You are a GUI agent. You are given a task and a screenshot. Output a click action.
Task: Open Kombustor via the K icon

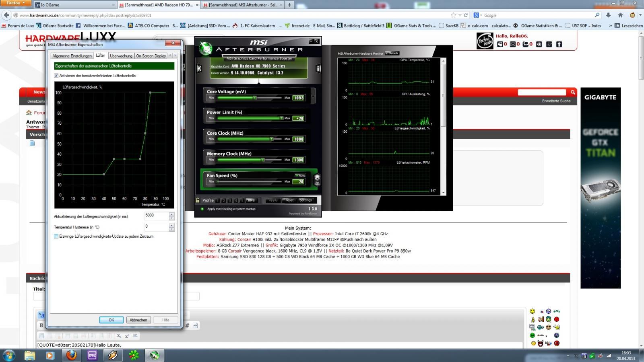point(199,68)
